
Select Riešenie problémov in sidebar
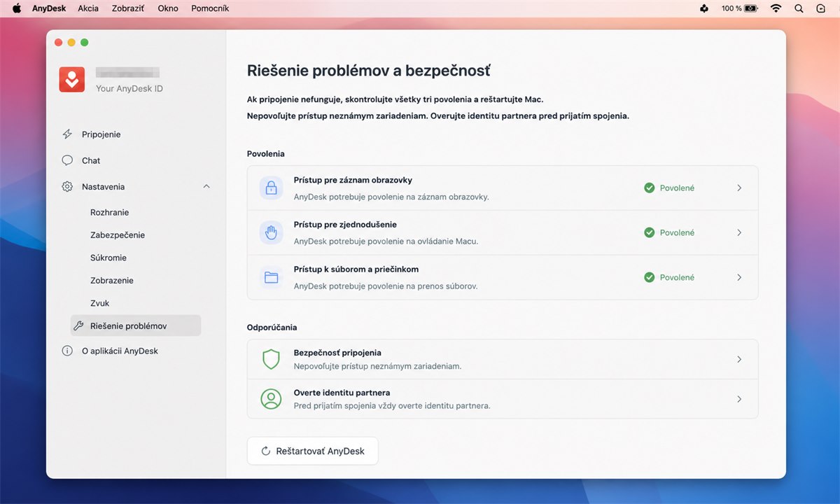(136, 325)
